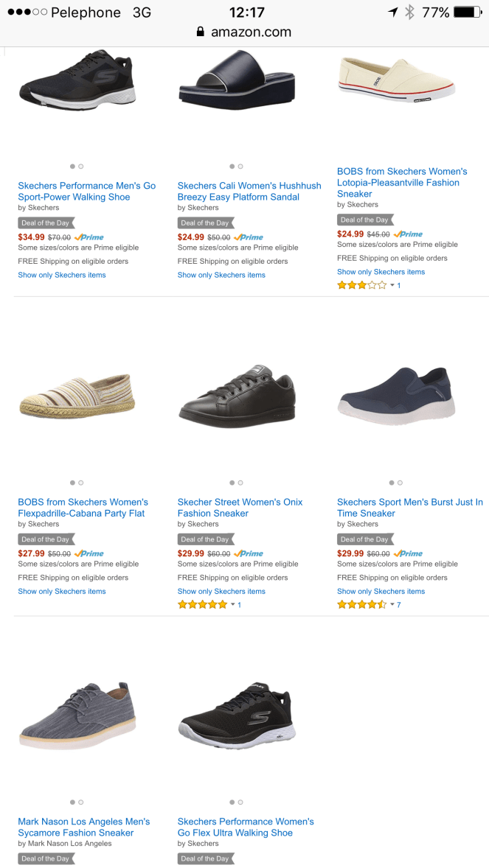The width and height of the screenshot is (489, 868).
Task: Select second image dot for Sycamore sneaker
Action: 81,802
